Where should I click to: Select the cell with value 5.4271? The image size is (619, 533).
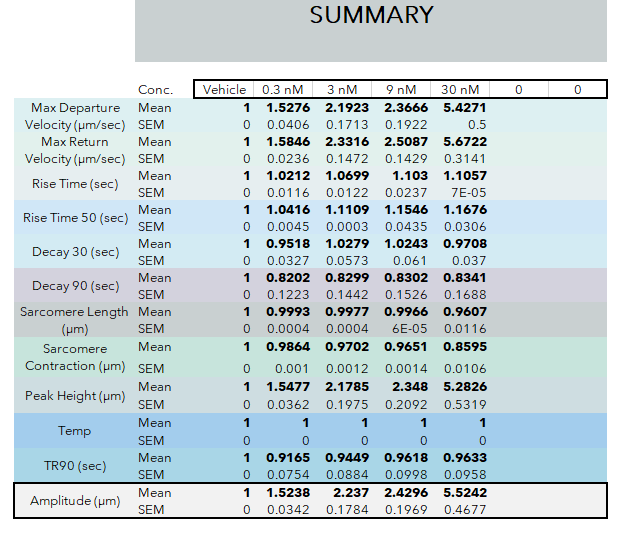coord(465,108)
